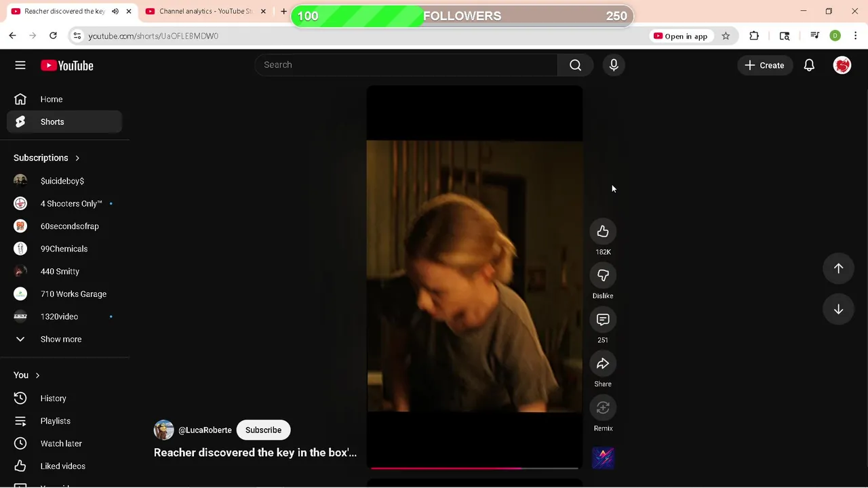Open the Chrome three-dot menu
868x488 pixels.
pyautogui.click(x=856, y=36)
